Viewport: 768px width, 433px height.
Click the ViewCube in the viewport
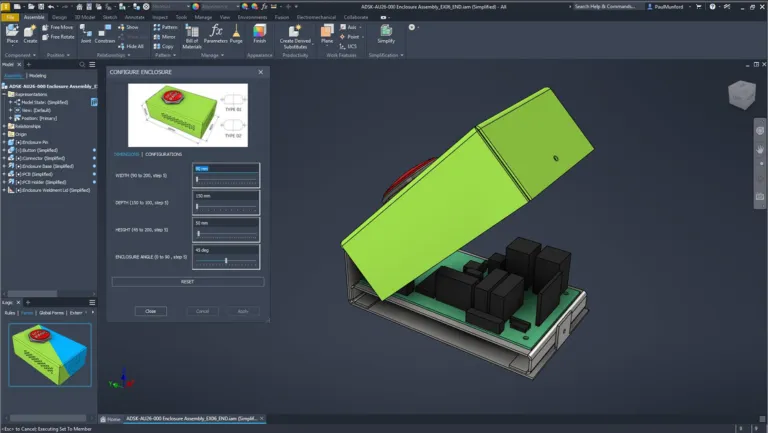[742, 95]
